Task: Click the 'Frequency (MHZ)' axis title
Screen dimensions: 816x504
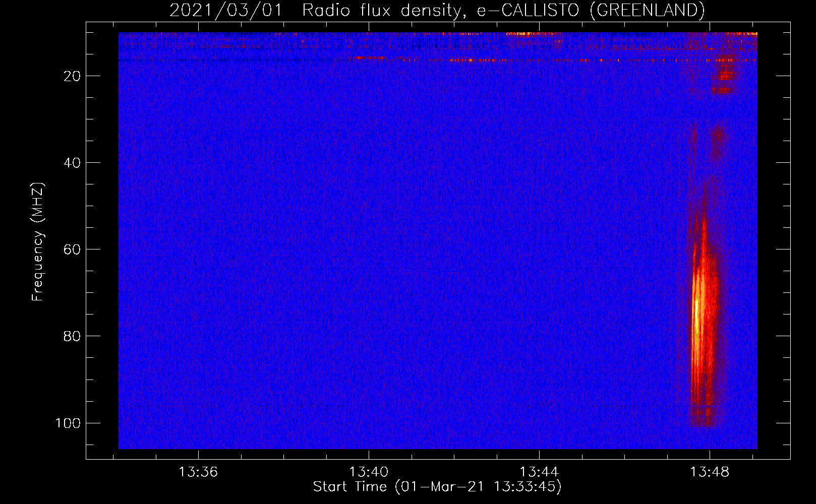Action: [x=38, y=242]
